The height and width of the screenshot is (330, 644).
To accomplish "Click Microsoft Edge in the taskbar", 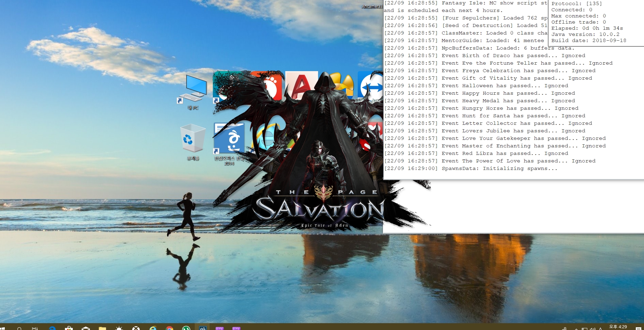I will pyautogui.click(x=52, y=328).
